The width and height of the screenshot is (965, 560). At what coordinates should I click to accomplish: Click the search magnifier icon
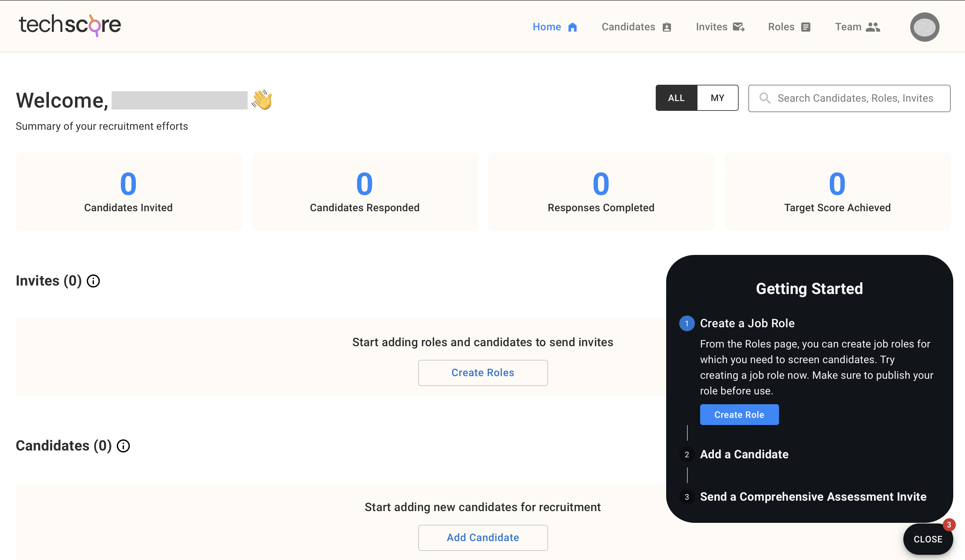click(x=765, y=98)
